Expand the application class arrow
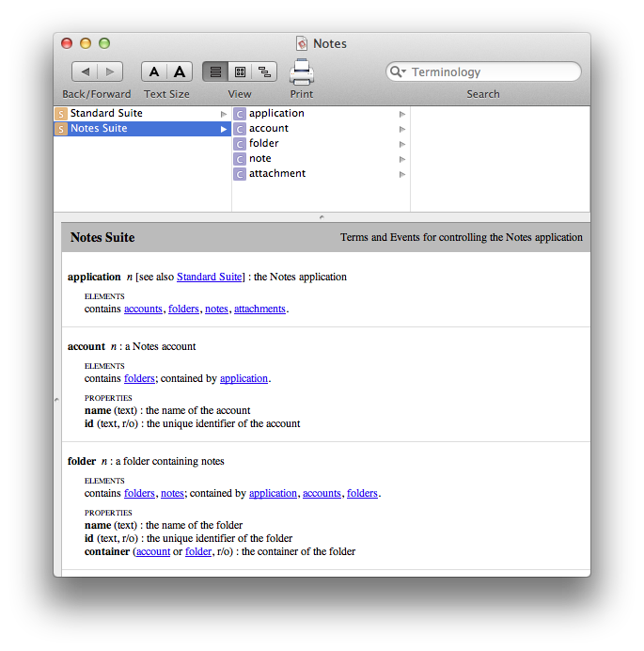Viewport: 644px width, 651px height. pyautogui.click(x=402, y=114)
